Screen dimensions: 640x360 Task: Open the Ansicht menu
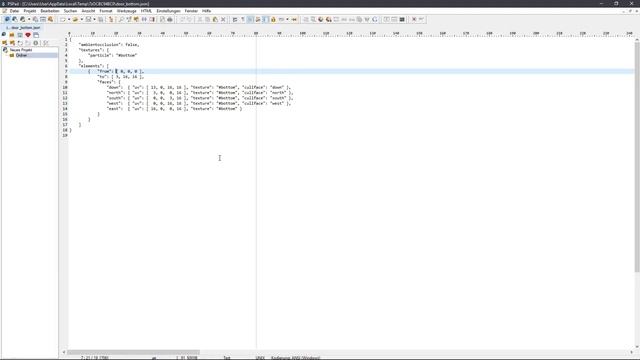coord(88,11)
